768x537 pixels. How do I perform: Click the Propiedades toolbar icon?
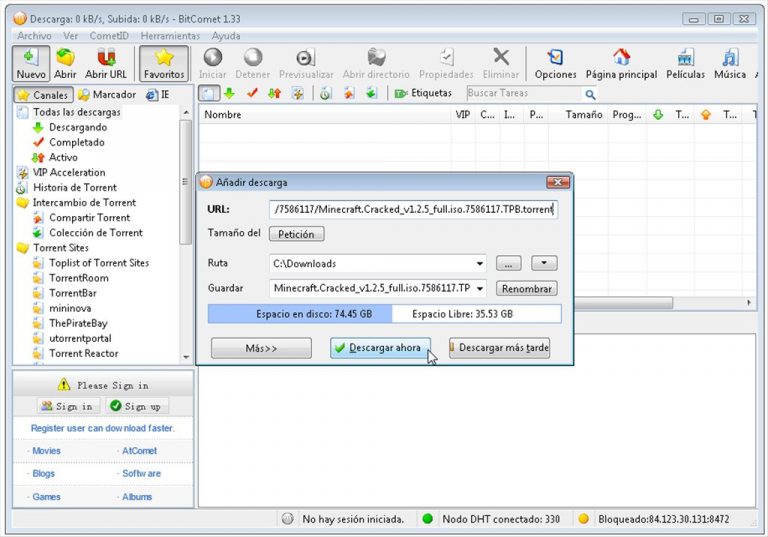(x=446, y=57)
